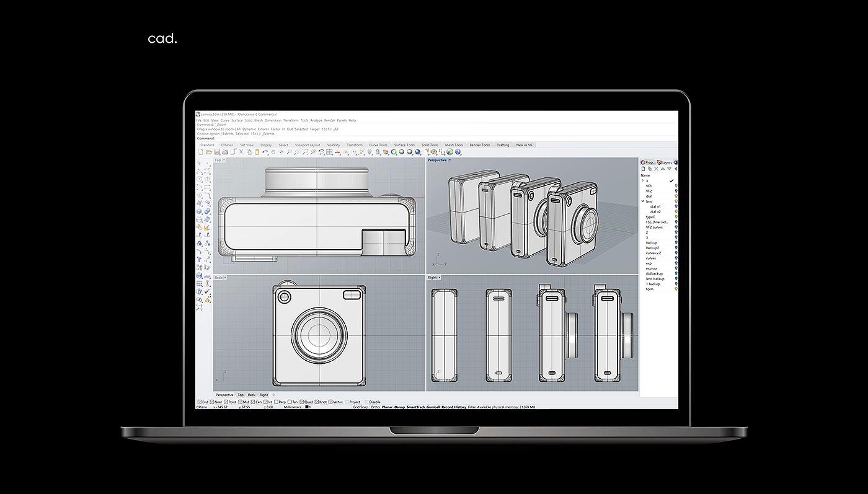Switch to the Drafting toolbar tab
This screenshot has width=868, height=494.
pos(503,145)
